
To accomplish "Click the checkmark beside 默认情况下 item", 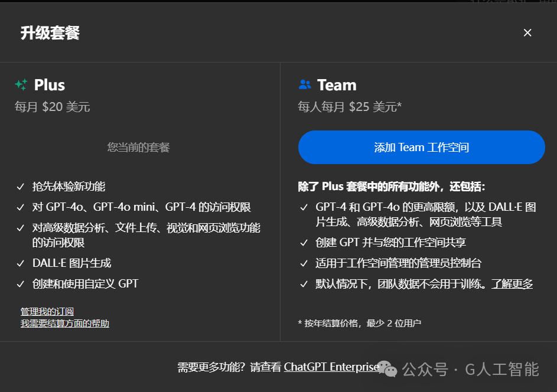I will (304, 284).
